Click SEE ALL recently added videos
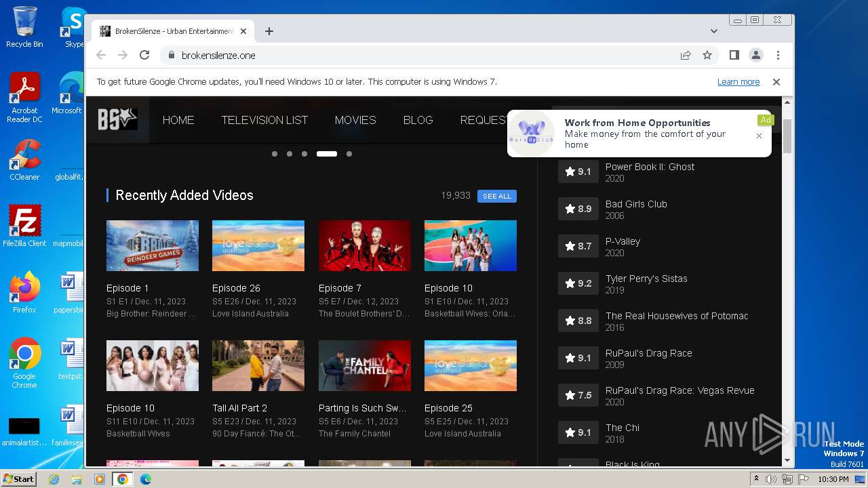 [x=497, y=196]
